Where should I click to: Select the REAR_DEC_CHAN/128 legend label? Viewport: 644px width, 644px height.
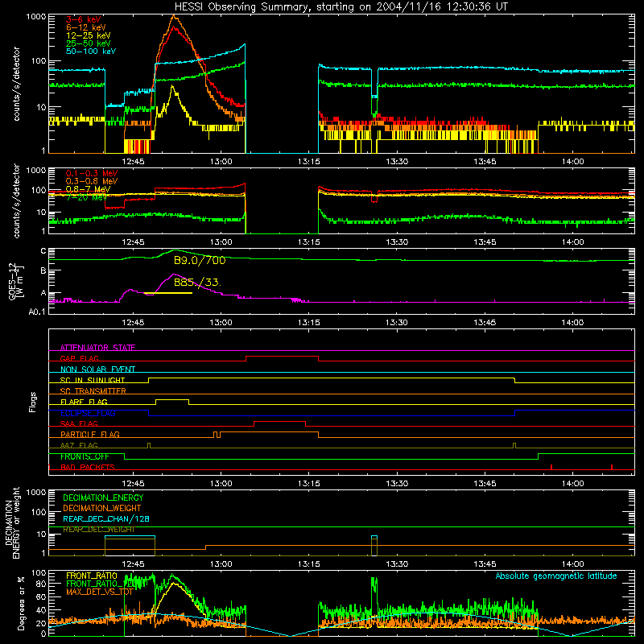pos(106,519)
